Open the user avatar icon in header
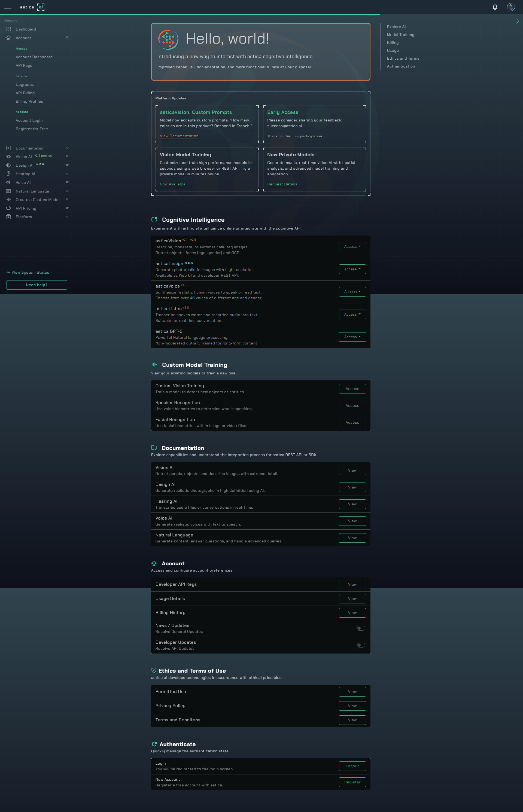Screen dimensions: 523x812 (x=511, y=7)
